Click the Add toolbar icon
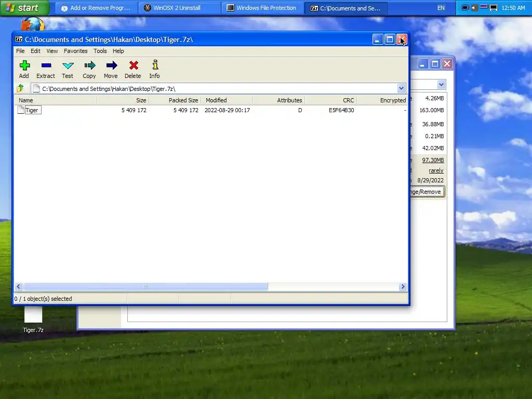Screen dimensions: 532x399 click(24, 65)
